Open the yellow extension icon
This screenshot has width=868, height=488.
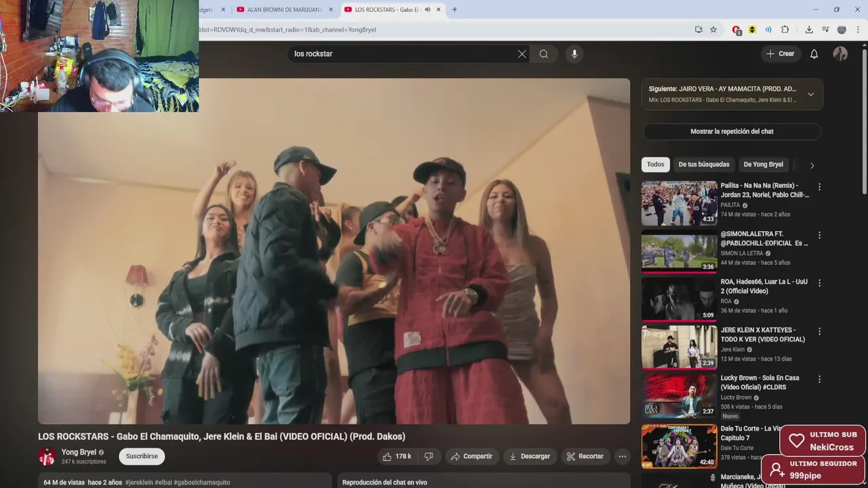[x=752, y=30]
